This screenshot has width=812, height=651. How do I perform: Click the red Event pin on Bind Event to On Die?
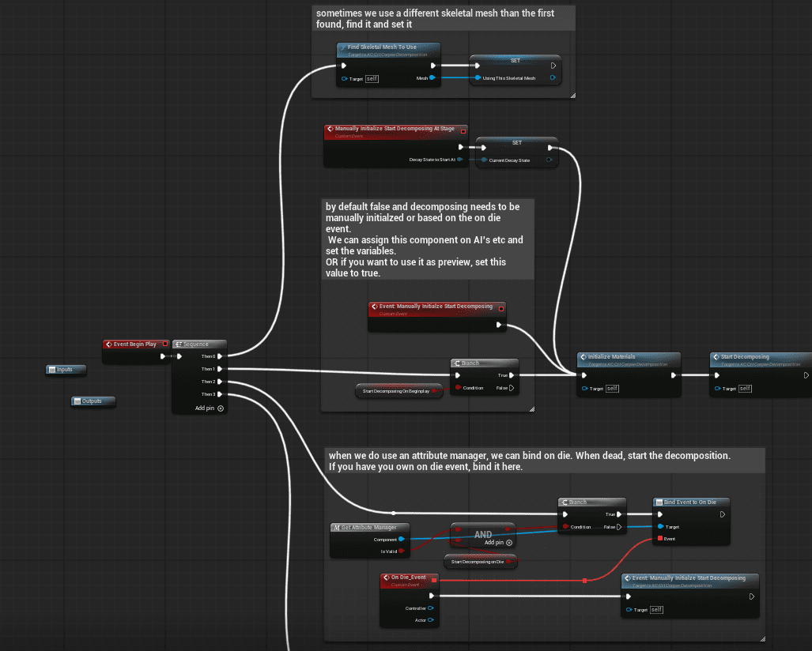click(x=660, y=539)
